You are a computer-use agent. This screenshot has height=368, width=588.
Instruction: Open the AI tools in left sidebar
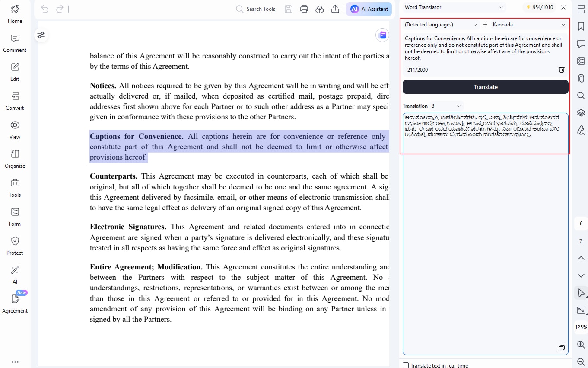click(15, 275)
